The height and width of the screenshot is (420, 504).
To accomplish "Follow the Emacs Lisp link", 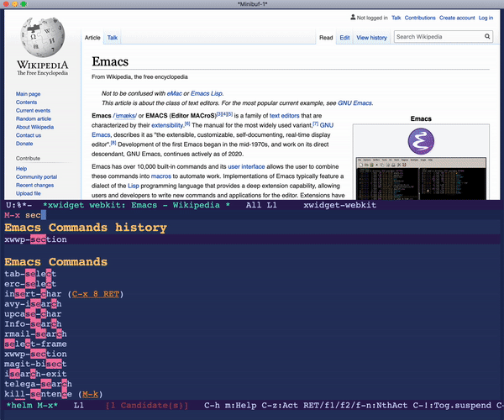I will (x=207, y=93).
